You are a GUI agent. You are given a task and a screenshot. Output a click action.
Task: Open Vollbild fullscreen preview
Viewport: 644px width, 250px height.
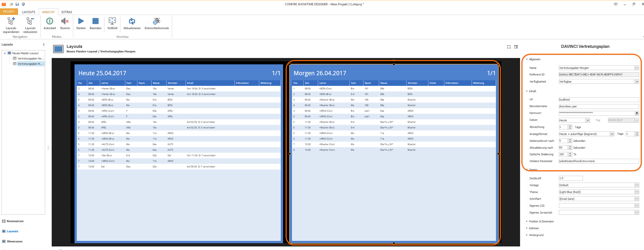pos(112,24)
